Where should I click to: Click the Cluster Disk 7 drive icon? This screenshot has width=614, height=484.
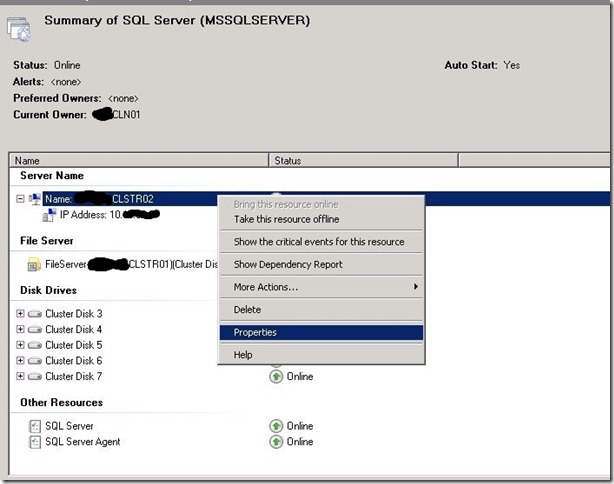(35, 377)
